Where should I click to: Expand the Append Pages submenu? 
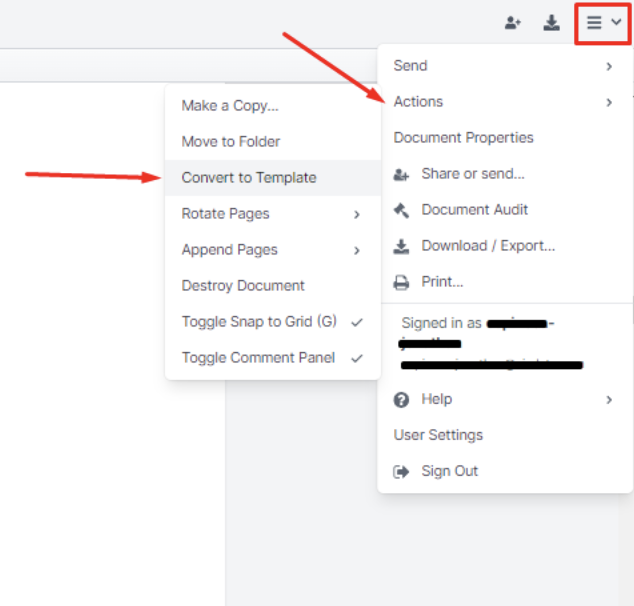tap(357, 250)
